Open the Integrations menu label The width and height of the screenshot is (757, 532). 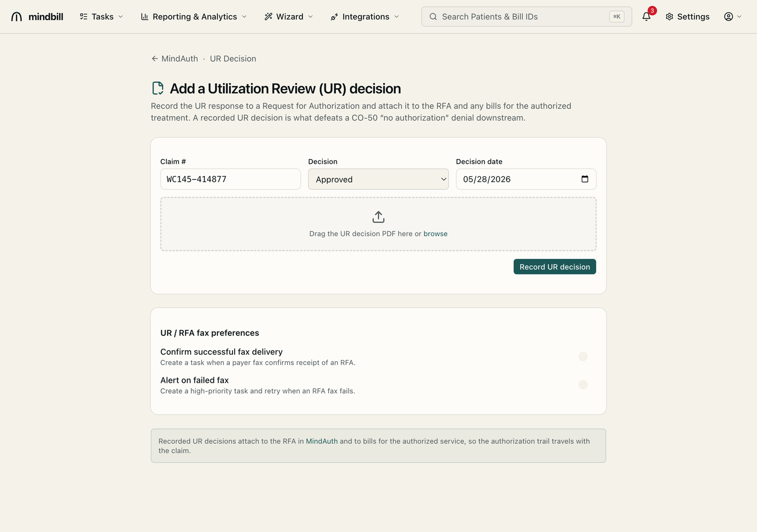366,17
